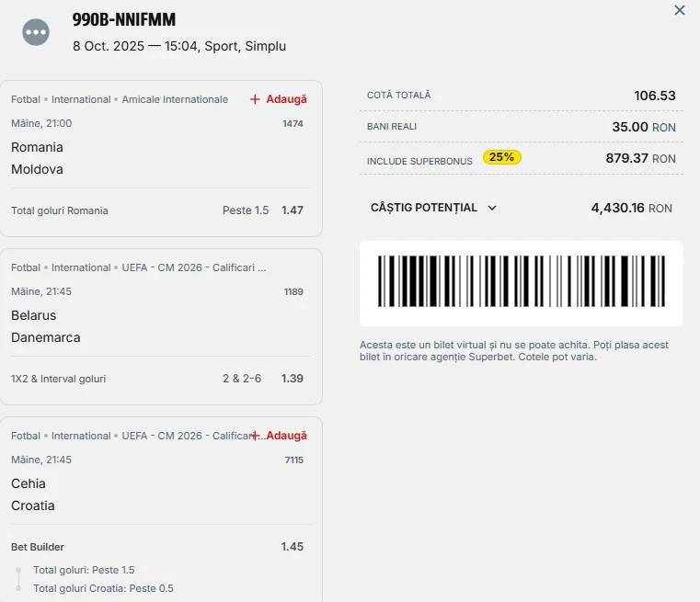
Task: Click the ticket barcode image
Action: [x=521, y=282]
